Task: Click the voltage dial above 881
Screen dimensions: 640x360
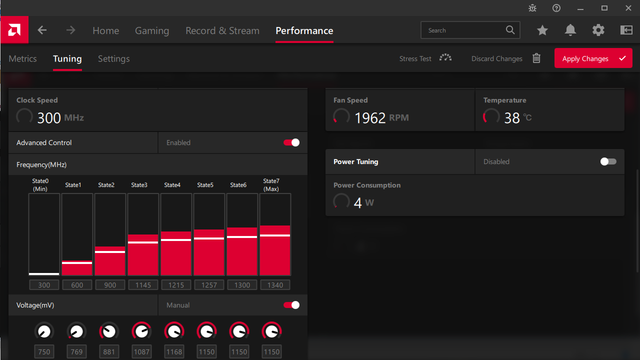Action: pyautogui.click(x=109, y=331)
